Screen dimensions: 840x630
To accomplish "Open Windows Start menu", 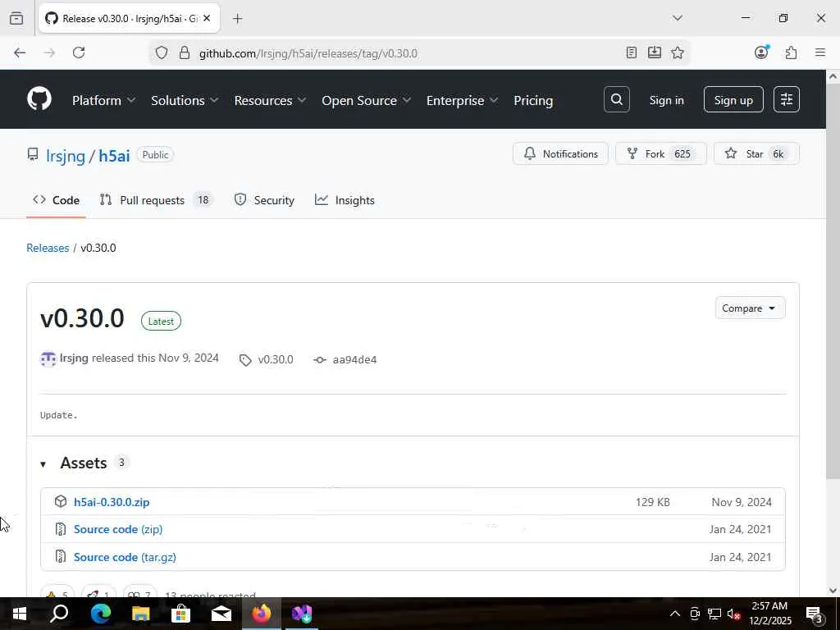I will point(20,614).
